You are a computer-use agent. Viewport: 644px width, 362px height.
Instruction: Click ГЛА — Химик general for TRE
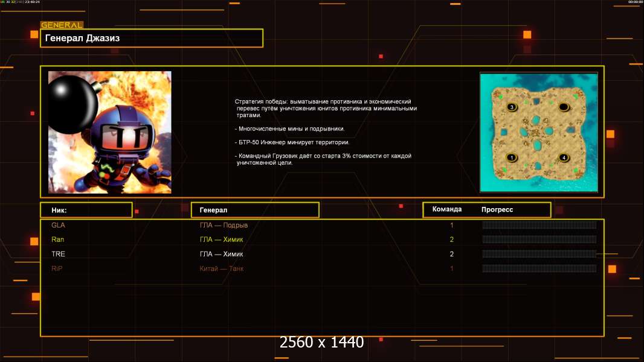click(221, 254)
